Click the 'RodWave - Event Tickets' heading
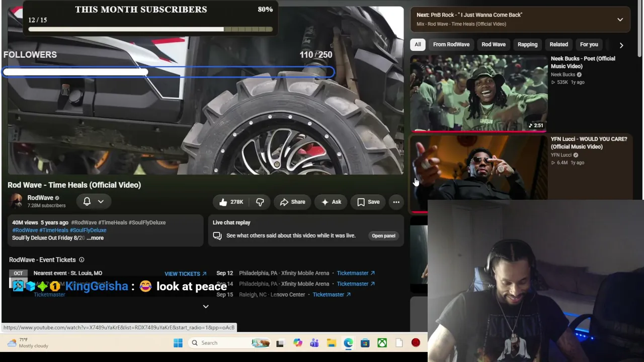644x362 pixels. pyautogui.click(x=42, y=260)
